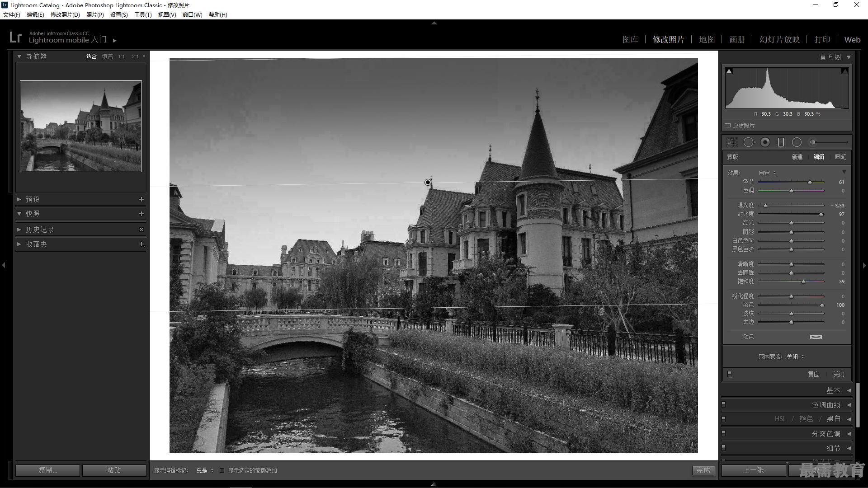Click the 上一张 button
The height and width of the screenshot is (488, 868).
754,470
